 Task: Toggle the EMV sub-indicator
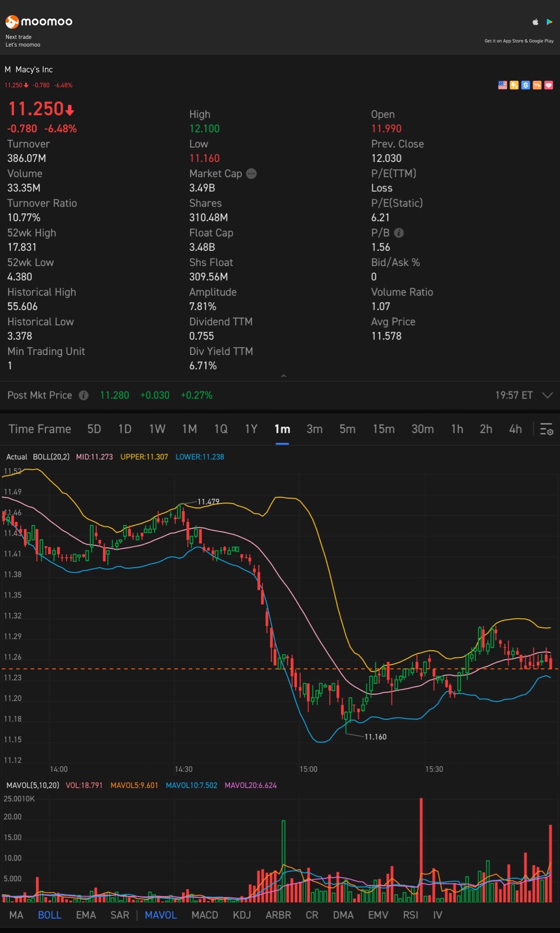coord(378,915)
